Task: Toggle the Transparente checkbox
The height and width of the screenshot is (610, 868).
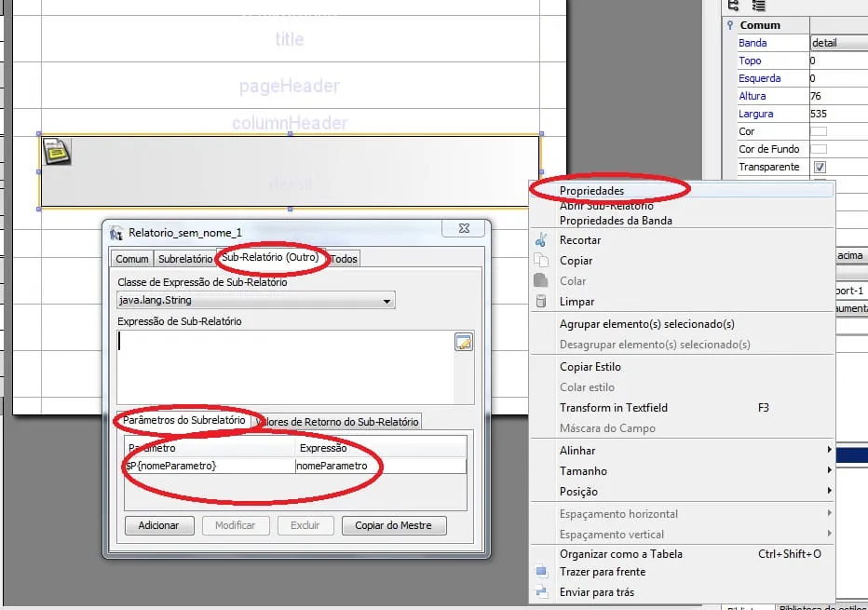Action: [x=820, y=167]
